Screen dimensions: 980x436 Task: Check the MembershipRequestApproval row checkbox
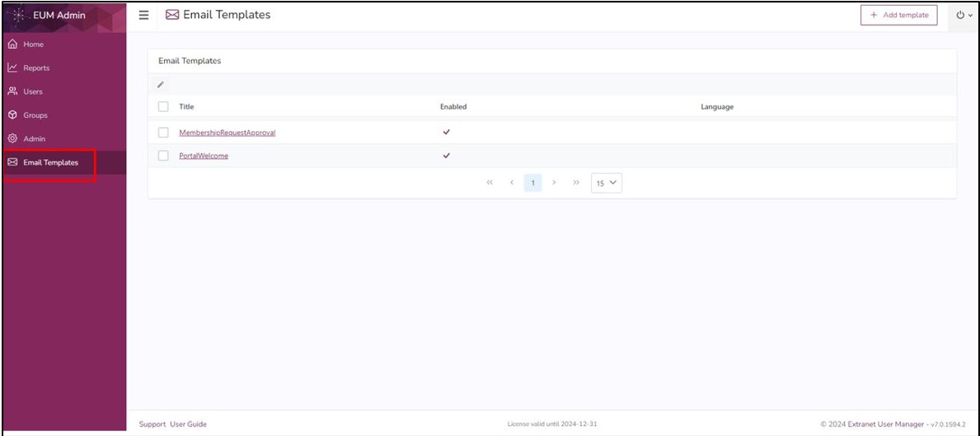[x=164, y=133]
